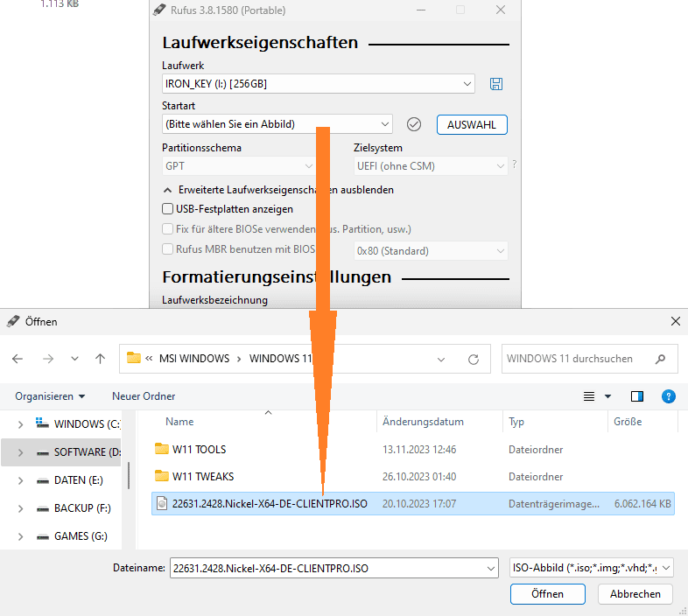The height and width of the screenshot is (616, 688).
Task: Toggle Fix für ältere BIOSe checkbox
Action: point(167,229)
